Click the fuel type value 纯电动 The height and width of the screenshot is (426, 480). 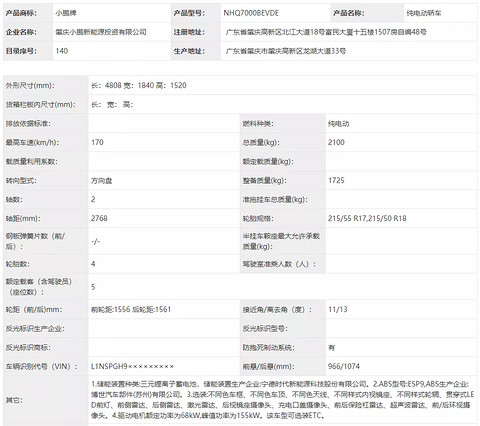tap(338, 124)
